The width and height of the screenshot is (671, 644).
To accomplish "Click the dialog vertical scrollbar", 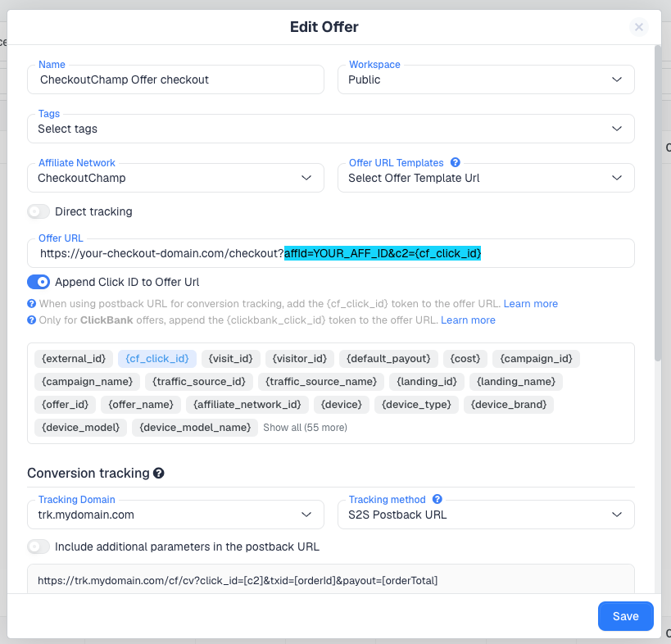I will [x=658, y=203].
